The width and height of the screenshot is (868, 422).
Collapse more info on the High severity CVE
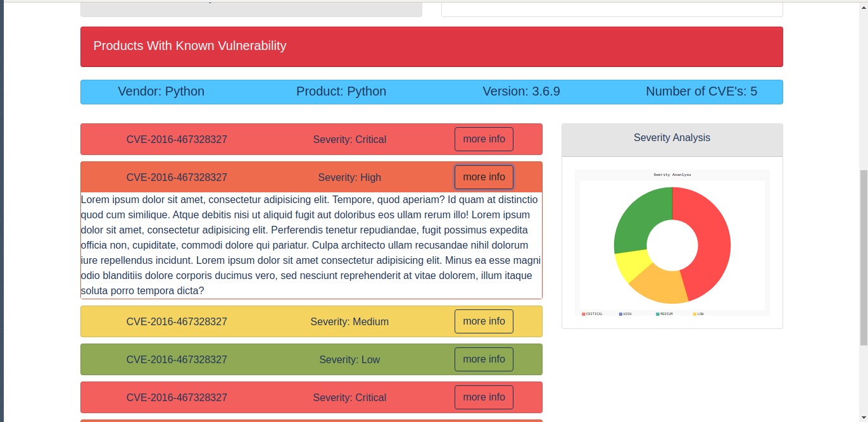[484, 177]
